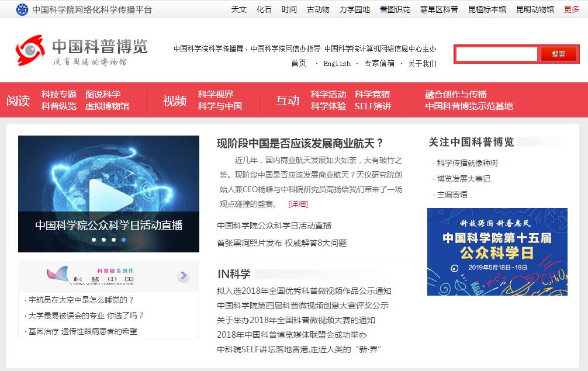Open the 公众科学日 blue promotional banner
The image size is (588, 371).
pyautogui.click(x=497, y=252)
